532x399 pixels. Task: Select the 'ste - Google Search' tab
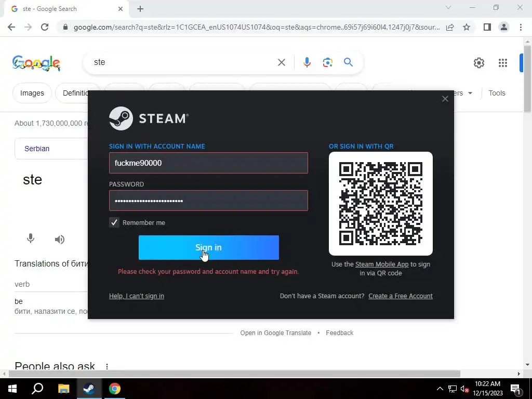66,9
